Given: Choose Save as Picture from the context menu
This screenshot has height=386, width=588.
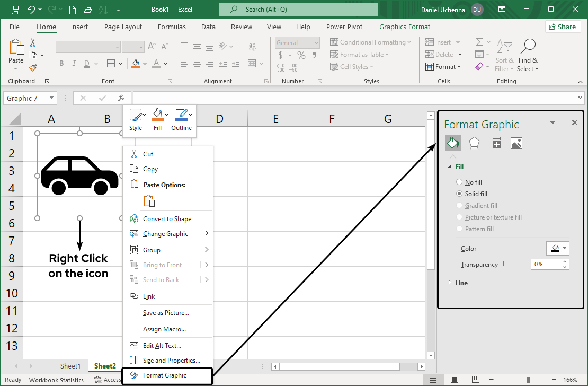Looking at the screenshot, I should tap(165, 312).
